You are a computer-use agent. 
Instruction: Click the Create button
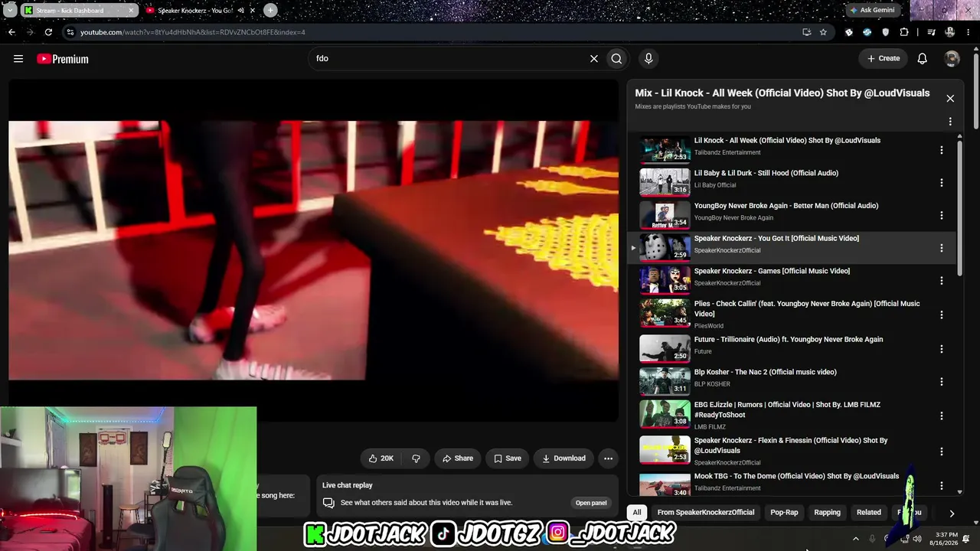tap(884, 58)
